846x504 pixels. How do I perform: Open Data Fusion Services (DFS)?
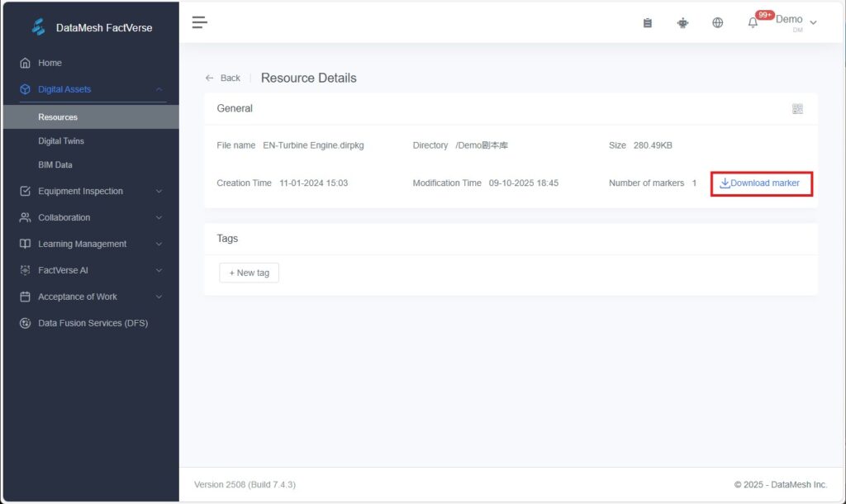pyautogui.click(x=93, y=323)
